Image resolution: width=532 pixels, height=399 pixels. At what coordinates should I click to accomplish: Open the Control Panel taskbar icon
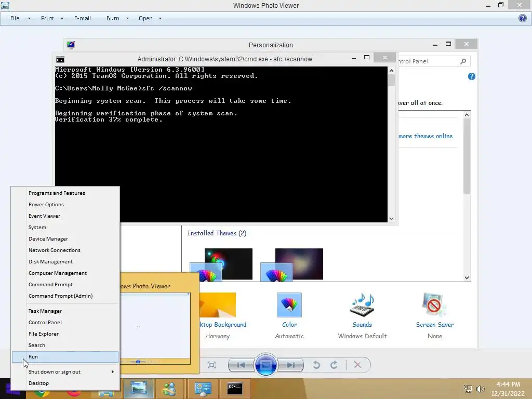pyautogui.click(x=203, y=389)
